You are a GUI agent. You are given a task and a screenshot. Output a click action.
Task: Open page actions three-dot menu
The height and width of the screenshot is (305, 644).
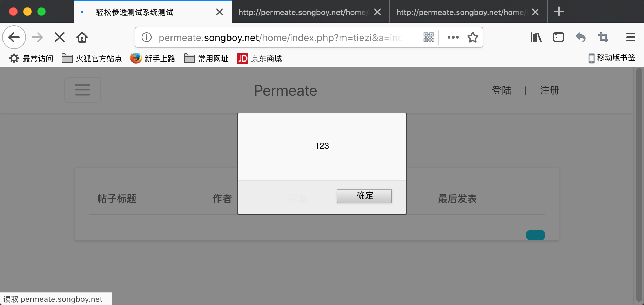coord(453,37)
